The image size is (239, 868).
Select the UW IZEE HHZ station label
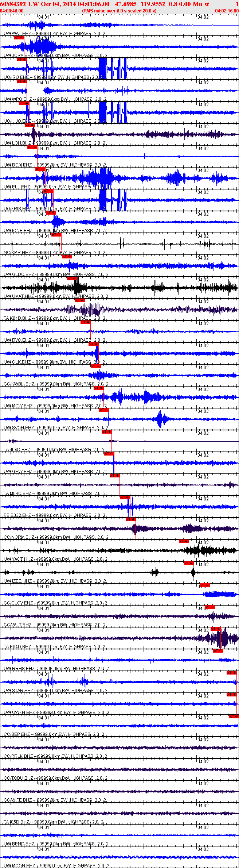[x=55, y=581]
